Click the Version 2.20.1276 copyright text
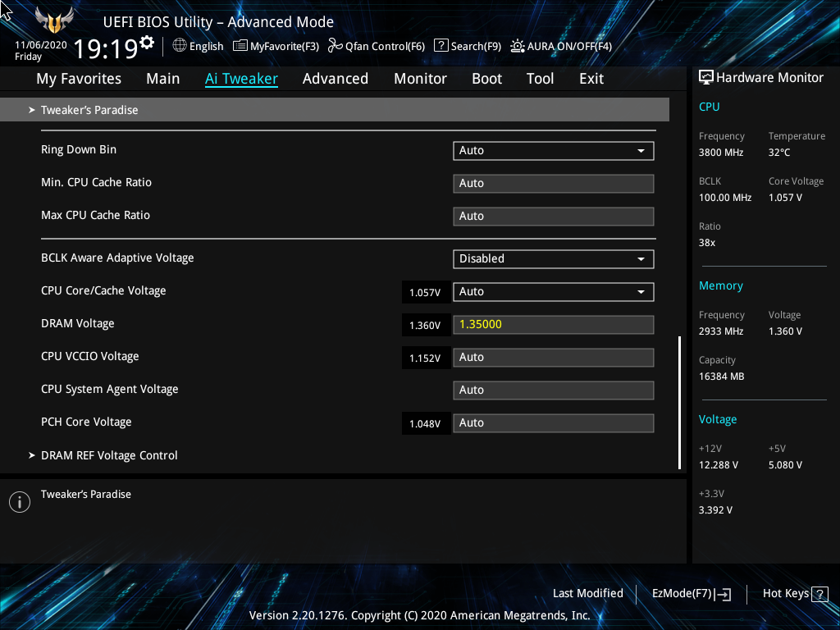This screenshot has width=840, height=630. pos(419,615)
